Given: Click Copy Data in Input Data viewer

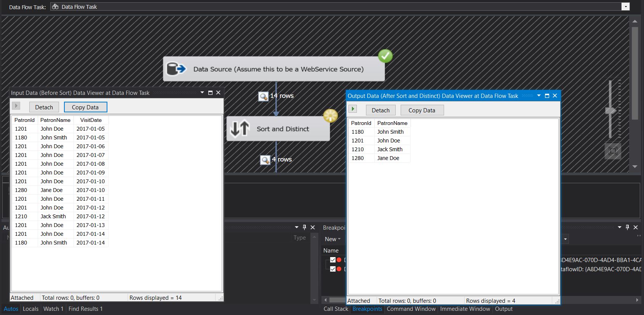Looking at the screenshot, I should coord(85,107).
